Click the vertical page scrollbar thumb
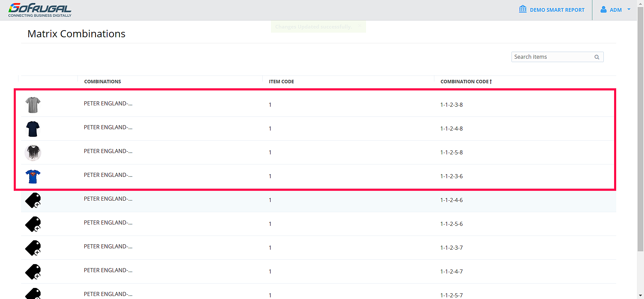644x299 pixels. coord(640,129)
